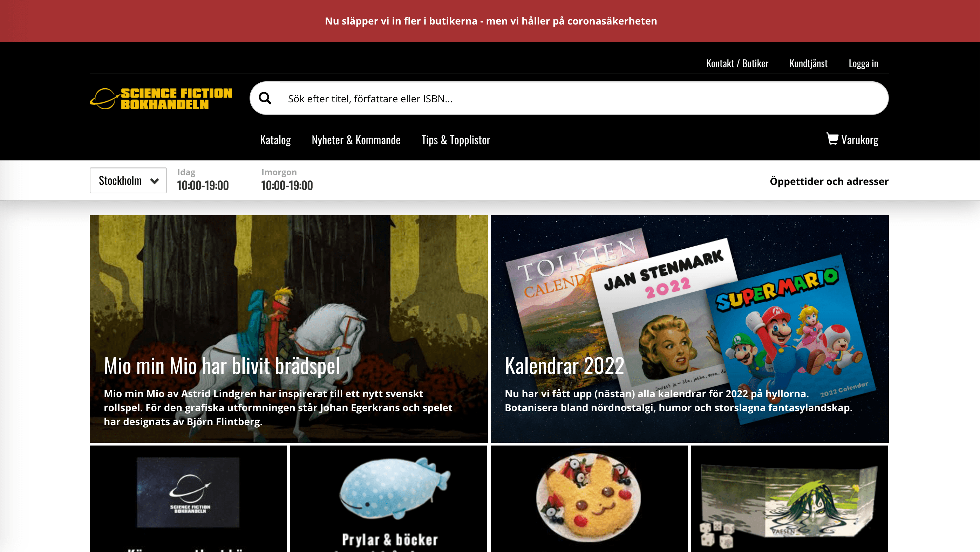The width and height of the screenshot is (980, 552).
Task: Open the Kalendrar 2022 feature tile
Action: coord(690,329)
